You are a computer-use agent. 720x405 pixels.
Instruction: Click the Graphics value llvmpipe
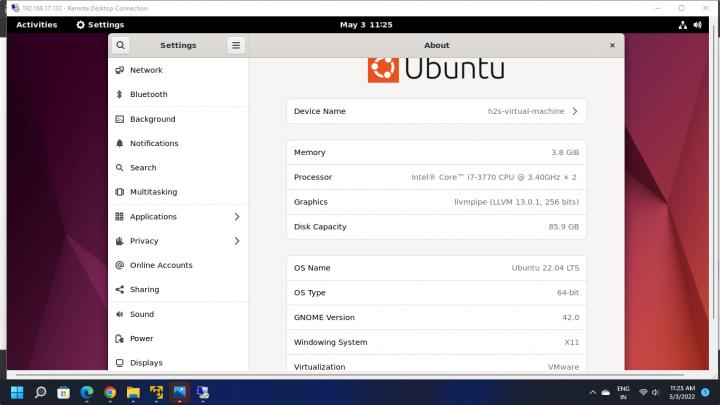[516, 202]
